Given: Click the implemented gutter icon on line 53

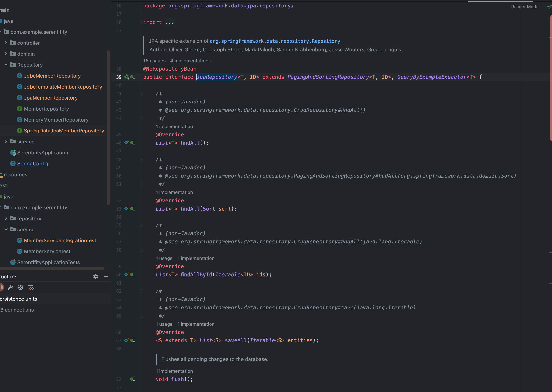Looking at the screenshot, I should point(133,209).
